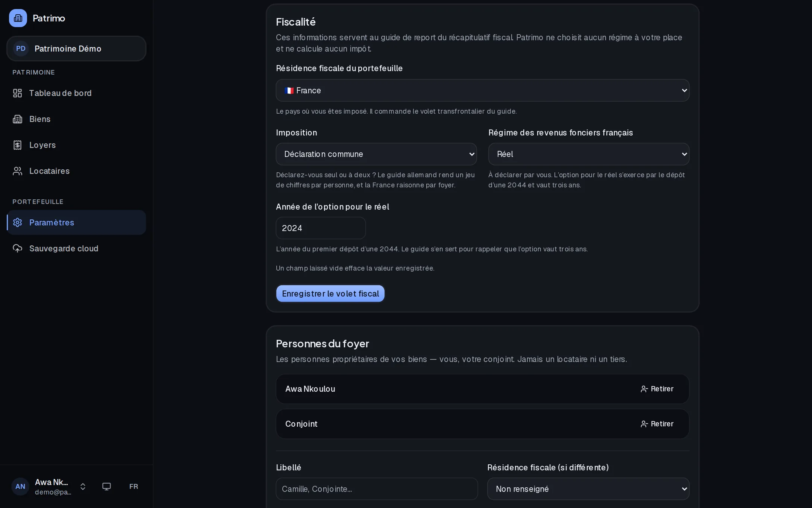This screenshot has height=508, width=812.
Task: Click remove-person icon for Awa Nkoulou
Action: pos(644,389)
